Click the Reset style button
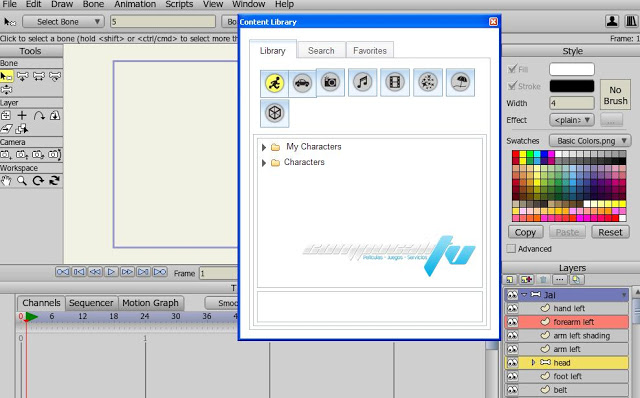Screen dimensions: 640x398 [610, 232]
